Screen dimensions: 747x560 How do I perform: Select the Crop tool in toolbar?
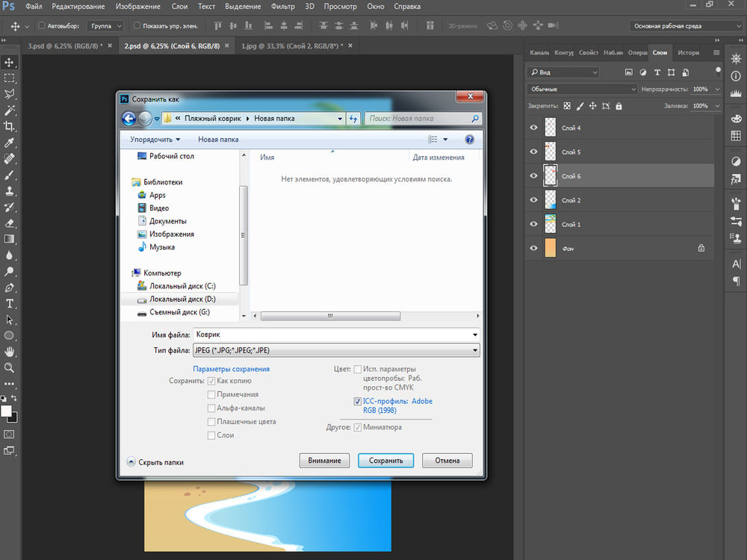click(x=10, y=126)
